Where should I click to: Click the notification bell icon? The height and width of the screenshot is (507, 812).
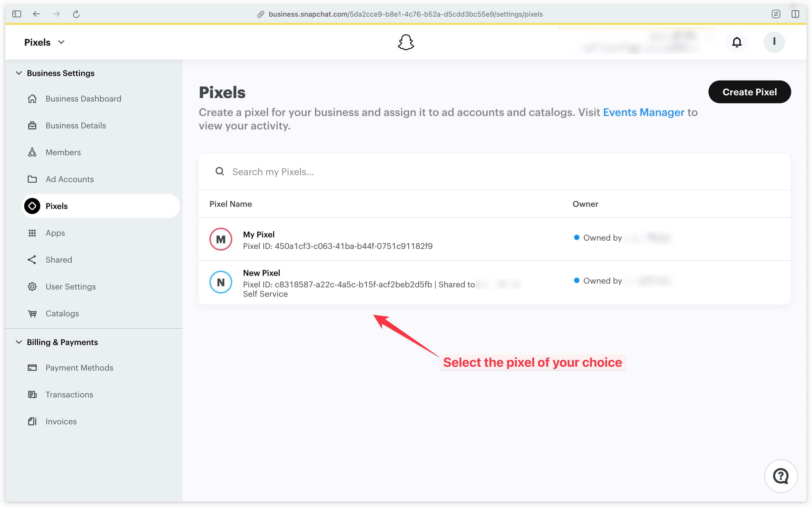(737, 41)
